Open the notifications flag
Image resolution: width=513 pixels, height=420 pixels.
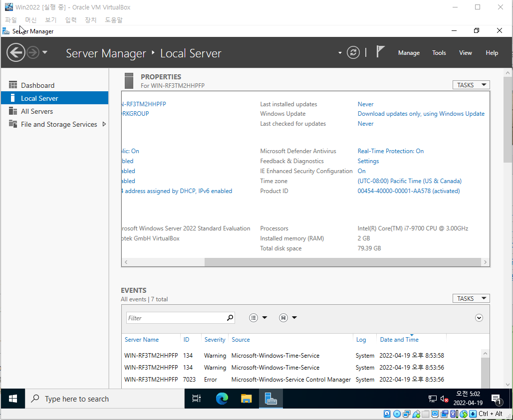pos(380,52)
